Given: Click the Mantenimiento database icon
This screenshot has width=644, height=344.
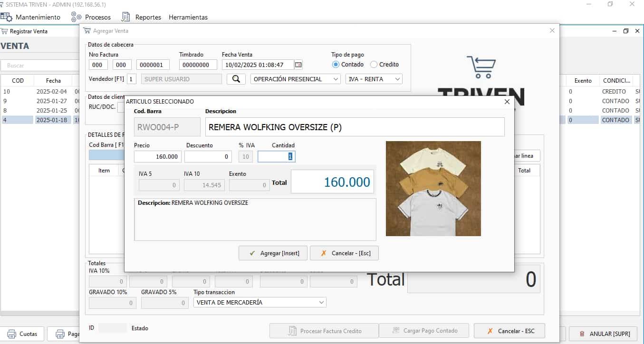Looking at the screenshot, I should [6, 17].
